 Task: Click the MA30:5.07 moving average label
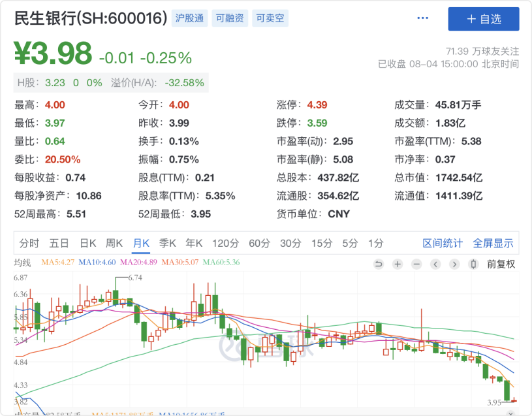[180, 263]
